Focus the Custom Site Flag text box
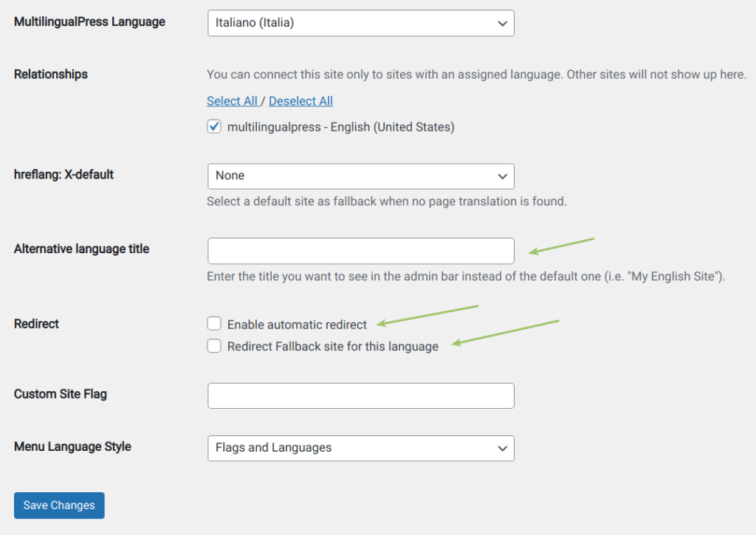756x535 pixels. point(361,396)
